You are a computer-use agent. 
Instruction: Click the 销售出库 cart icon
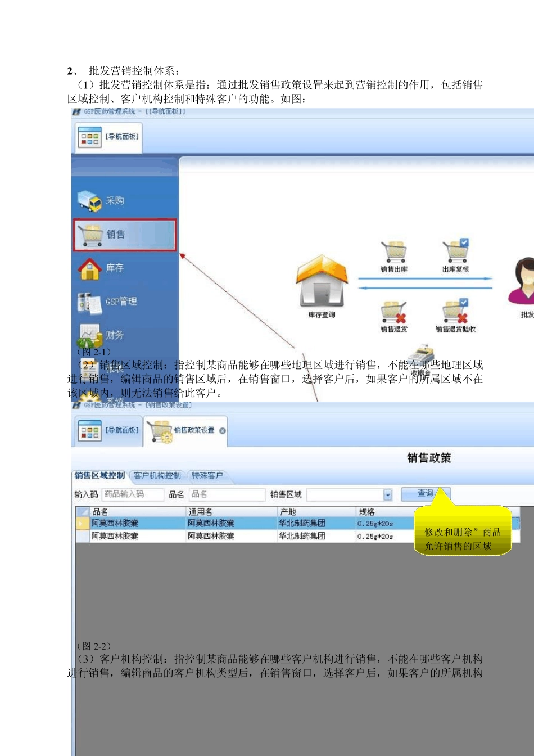(394, 252)
